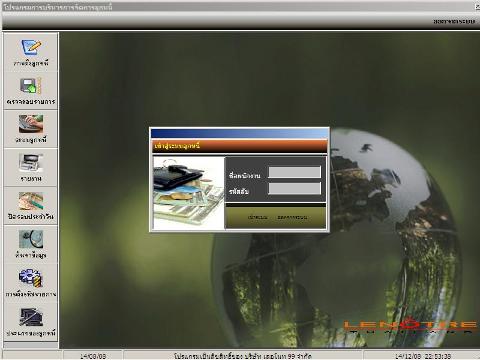Screen dimensions: 480x360
Task: Click the bottom computer-and-tools sidebar icon
Action: pos(31,317)
